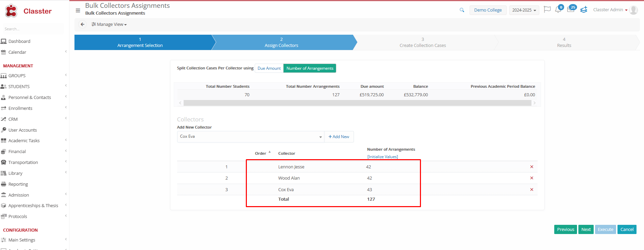The height and width of the screenshot is (250, 644).
Task: Sort by the Order column header
Action: coord(261,153)
